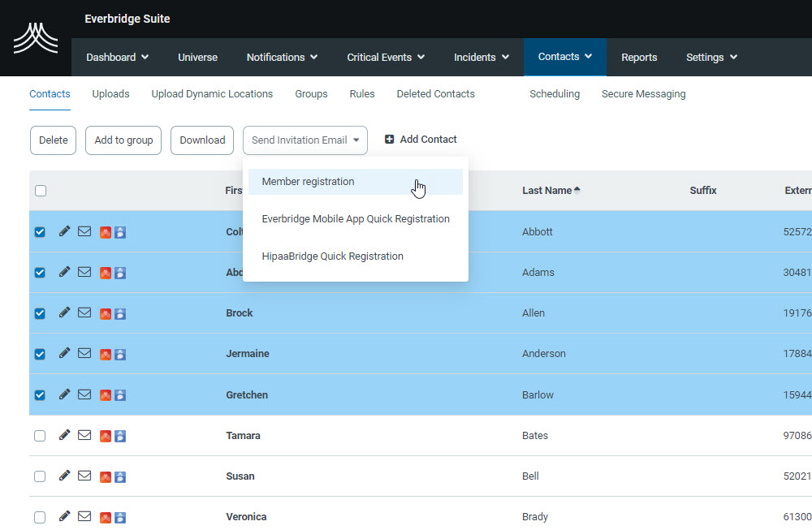
Task: Expand the Contacts top menu
Action: [x=565, y=57]
